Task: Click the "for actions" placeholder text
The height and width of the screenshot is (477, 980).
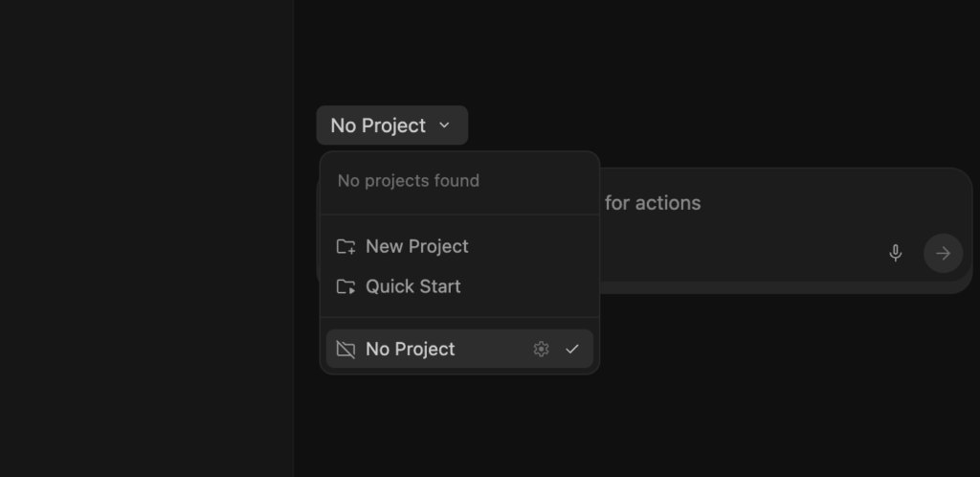Action: [653, 202]
